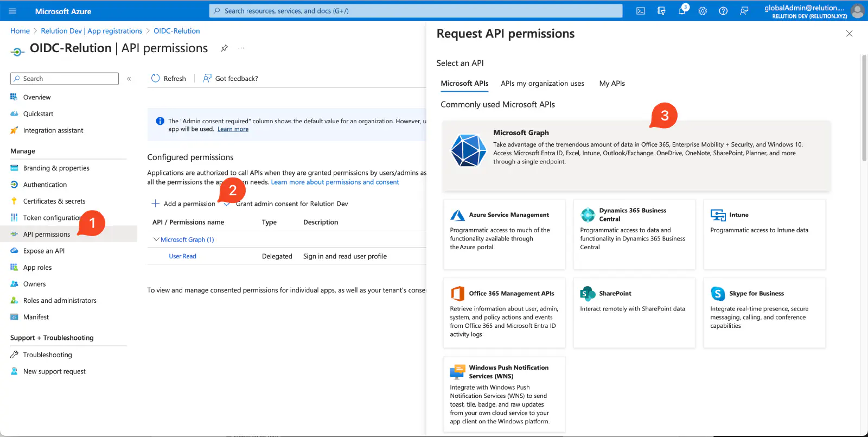Switch to APIs my organization uses tab

[542, 84]
